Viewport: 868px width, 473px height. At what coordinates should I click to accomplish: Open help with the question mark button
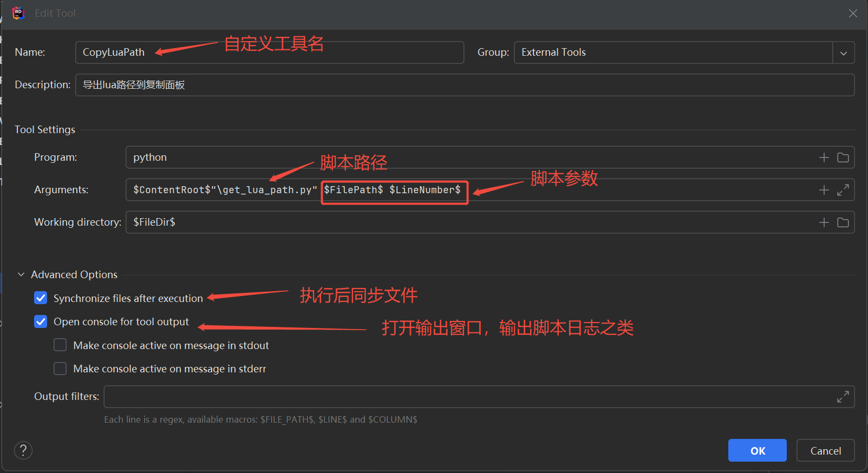tap(23, 450)
